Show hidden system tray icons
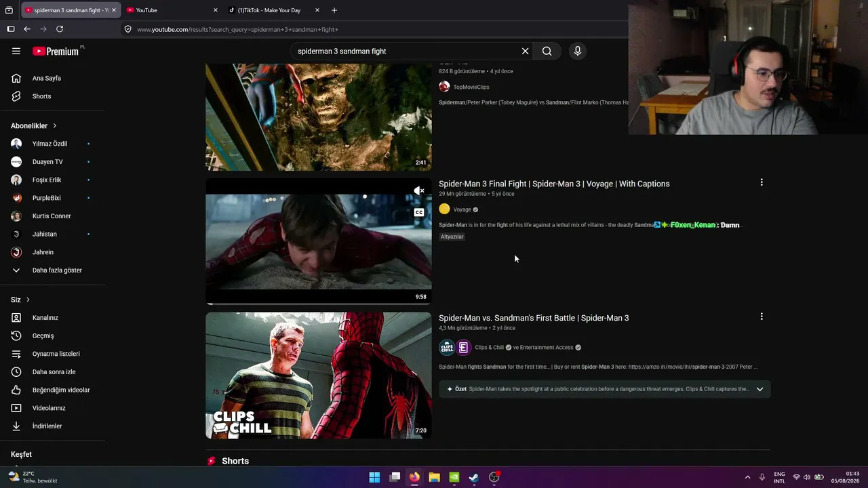 [x=747, y=477]
